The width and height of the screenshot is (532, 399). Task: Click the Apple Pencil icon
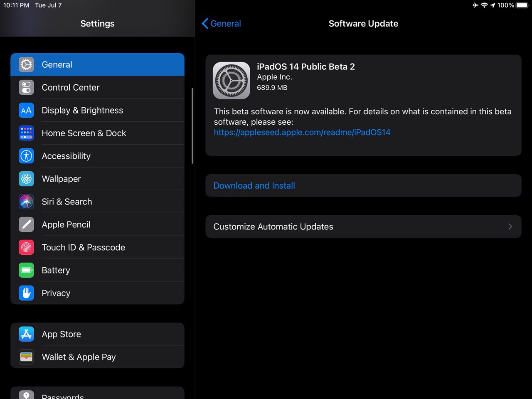click(26, 224)
